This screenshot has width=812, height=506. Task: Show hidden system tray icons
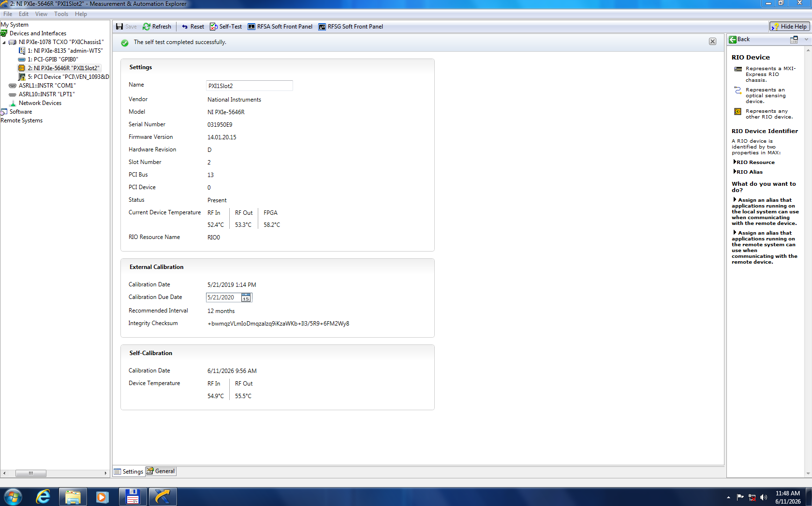pyautogui.click(x=728, y=497)
